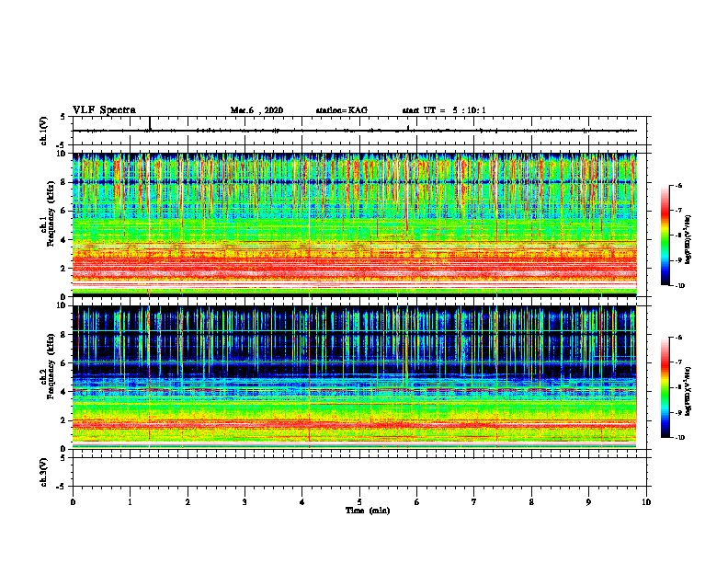Click the time axis tick label "1"
This screenshot has height=563, width=728.
(x=130, y=501)
